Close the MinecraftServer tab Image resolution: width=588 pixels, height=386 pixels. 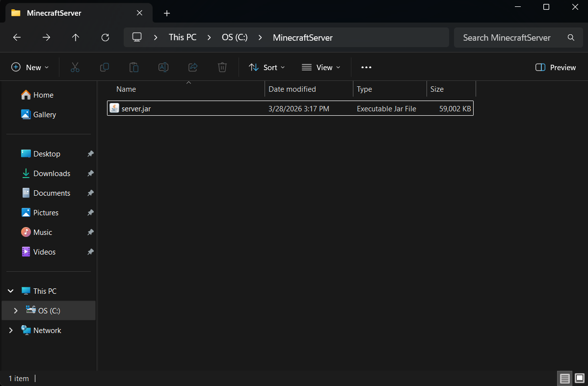point(139,13)
